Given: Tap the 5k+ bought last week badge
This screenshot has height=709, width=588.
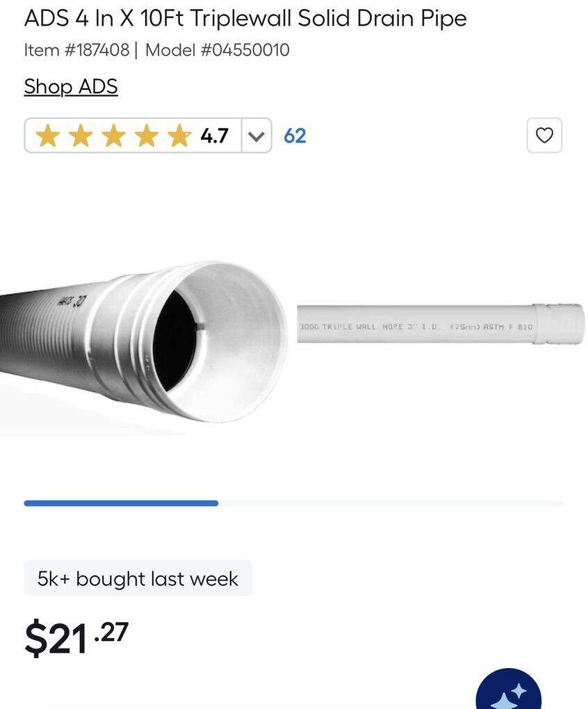Looking at the screenshot, I should pyautogui.click(x=138, y=578).
